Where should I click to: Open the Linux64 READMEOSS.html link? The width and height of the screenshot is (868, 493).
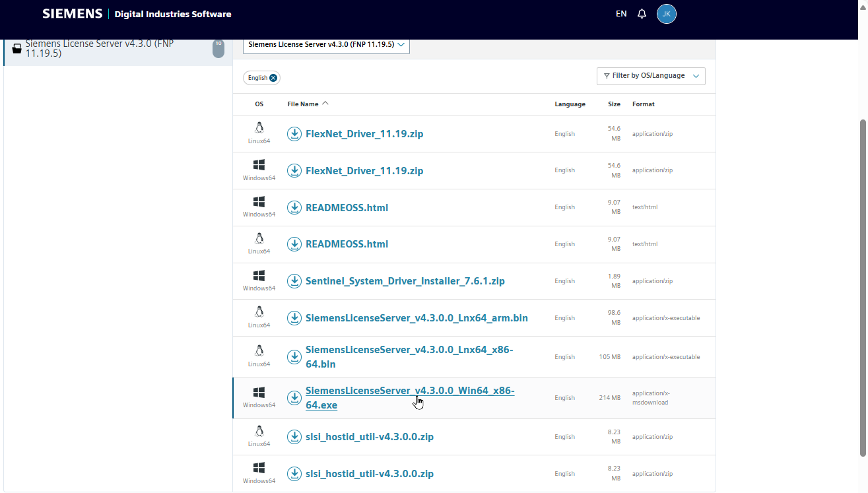(347, 244)
